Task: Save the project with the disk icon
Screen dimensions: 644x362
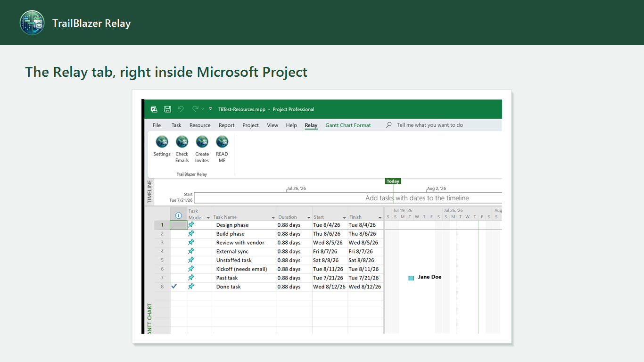Action: pos(167,109)
